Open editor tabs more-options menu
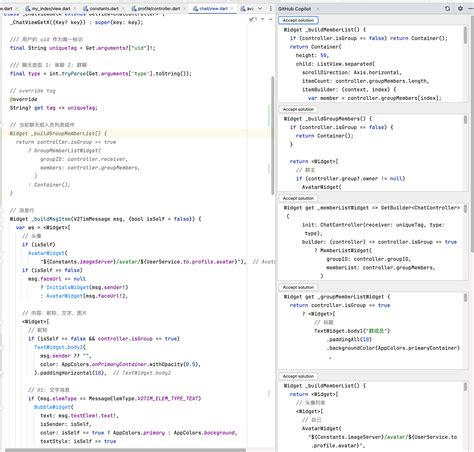The image size is (474, 452). tap(271, 8)
